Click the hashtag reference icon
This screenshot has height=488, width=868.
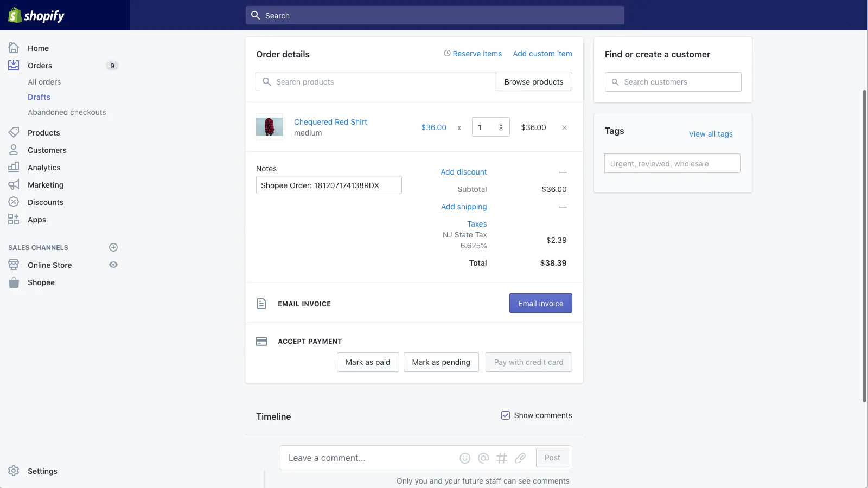[502, 458]
